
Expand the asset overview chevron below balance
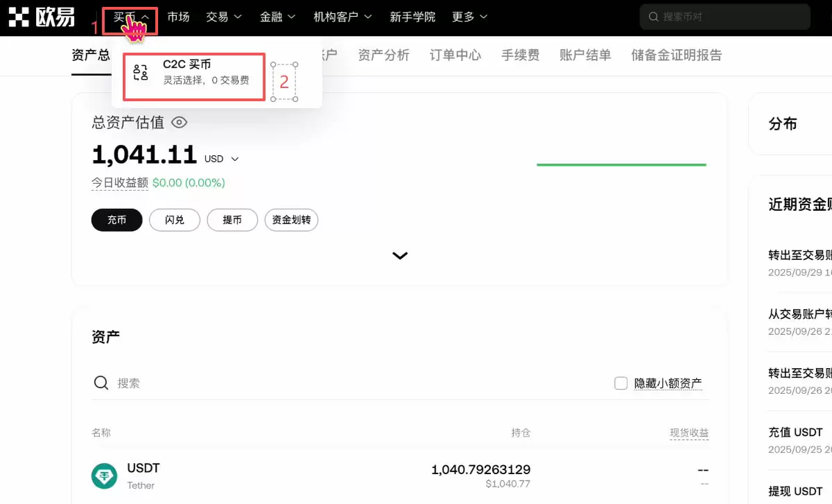click(400, 255)
